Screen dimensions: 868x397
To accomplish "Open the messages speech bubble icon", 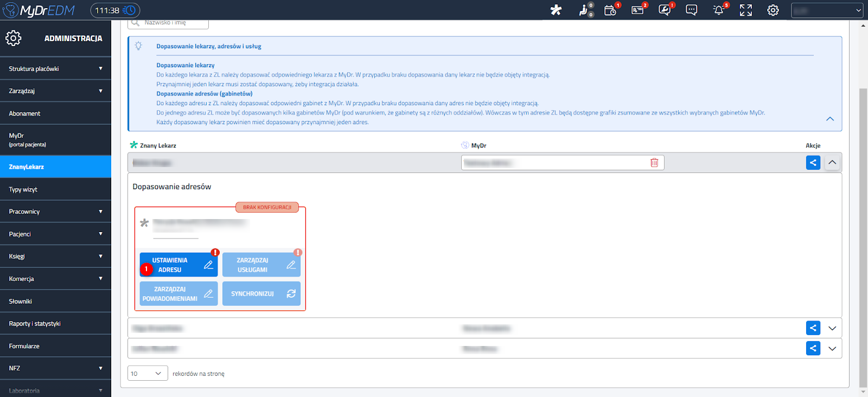I will tap(692, 10).
